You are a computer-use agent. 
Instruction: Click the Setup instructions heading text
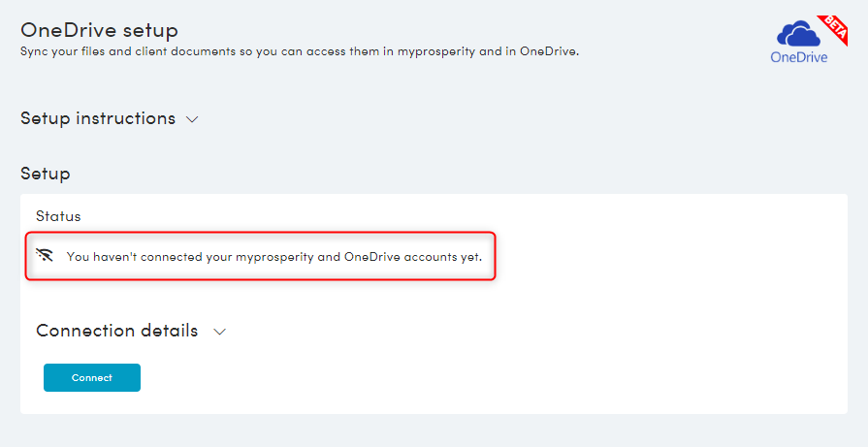(x=98, y=118)
